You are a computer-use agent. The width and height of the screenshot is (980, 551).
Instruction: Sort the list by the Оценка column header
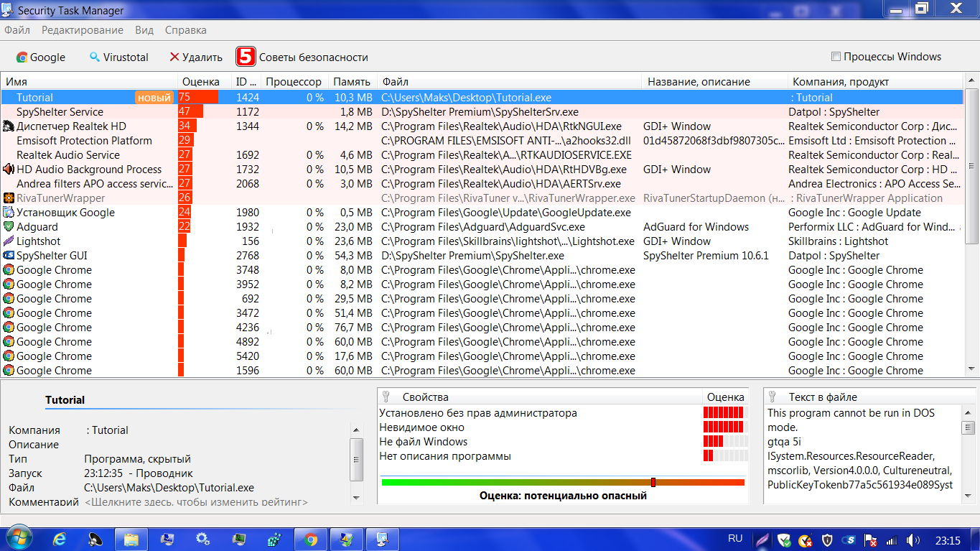205,82
